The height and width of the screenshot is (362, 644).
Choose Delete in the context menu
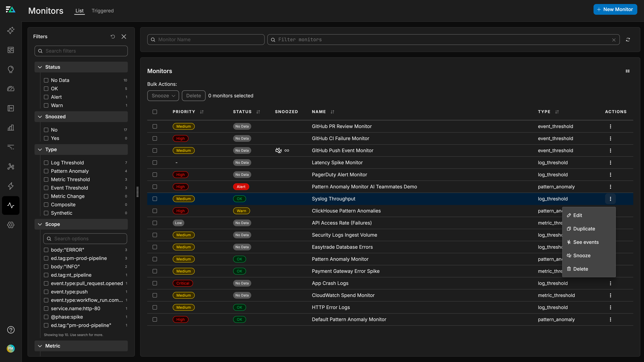click(589, 269)
